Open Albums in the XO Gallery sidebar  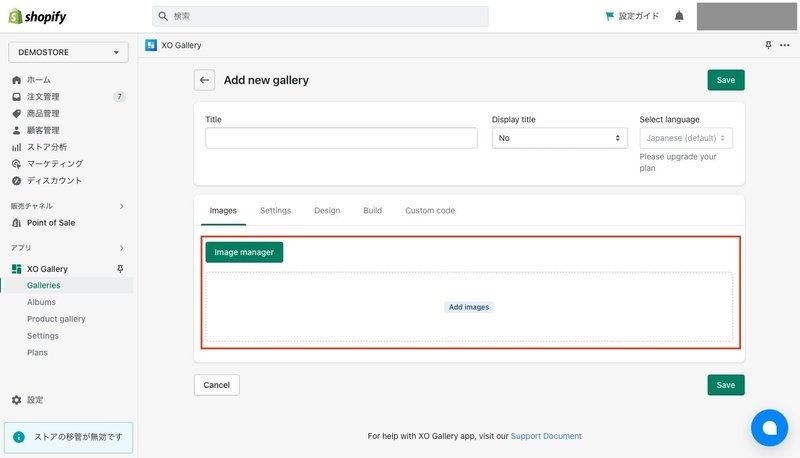pos(41,302)
